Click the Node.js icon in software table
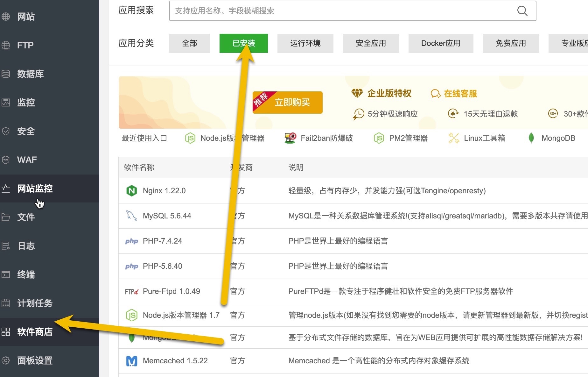 pos(131,315)
